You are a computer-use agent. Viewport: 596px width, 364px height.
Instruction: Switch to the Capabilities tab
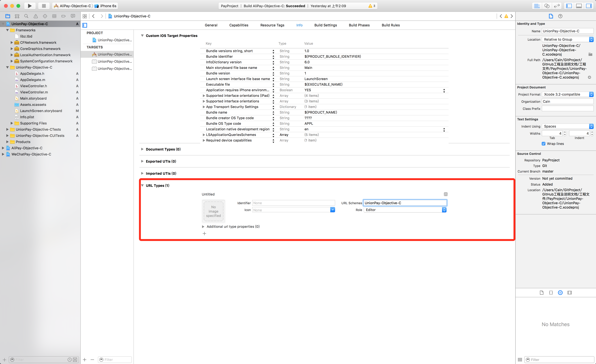(x=239, y=25)
